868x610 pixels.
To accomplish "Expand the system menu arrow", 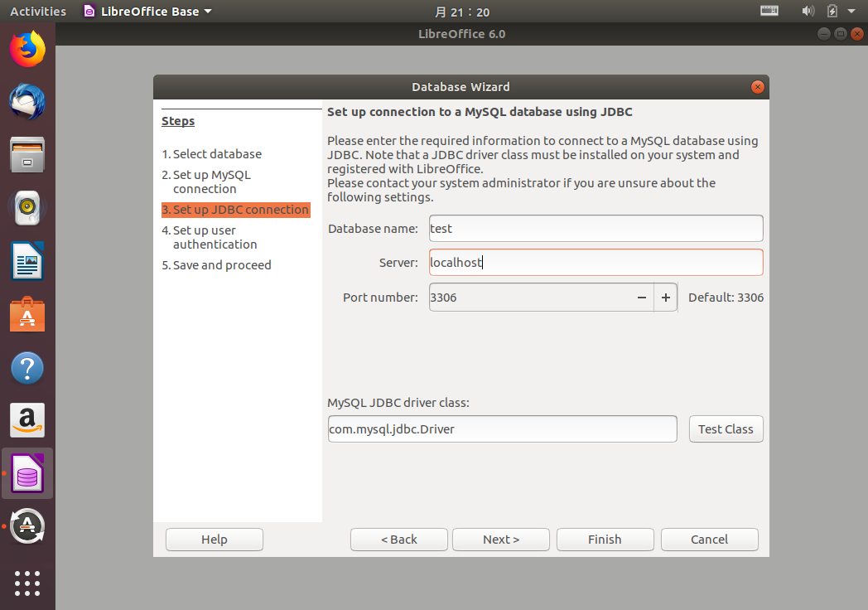I will click(851, 11).
